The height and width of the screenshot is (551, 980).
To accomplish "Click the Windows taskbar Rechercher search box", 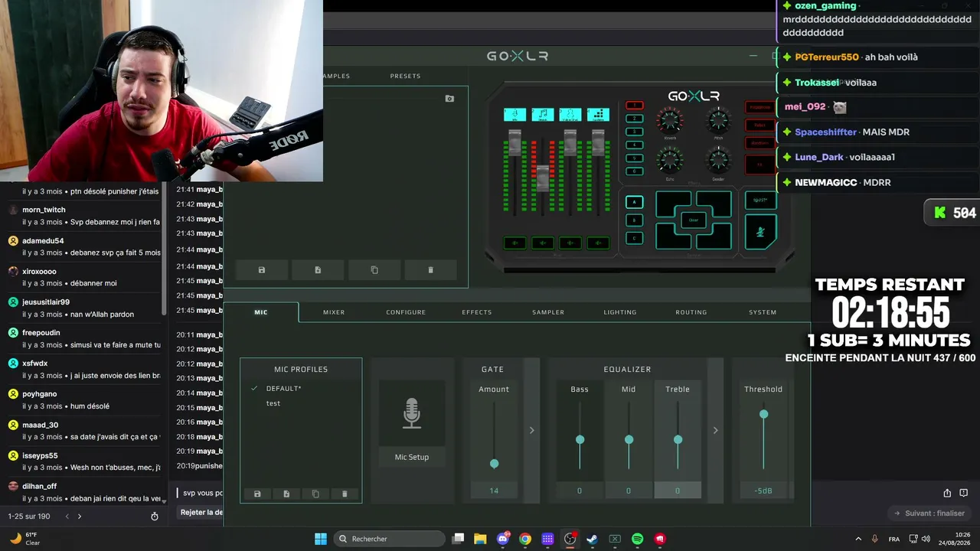I will point(390,539).
